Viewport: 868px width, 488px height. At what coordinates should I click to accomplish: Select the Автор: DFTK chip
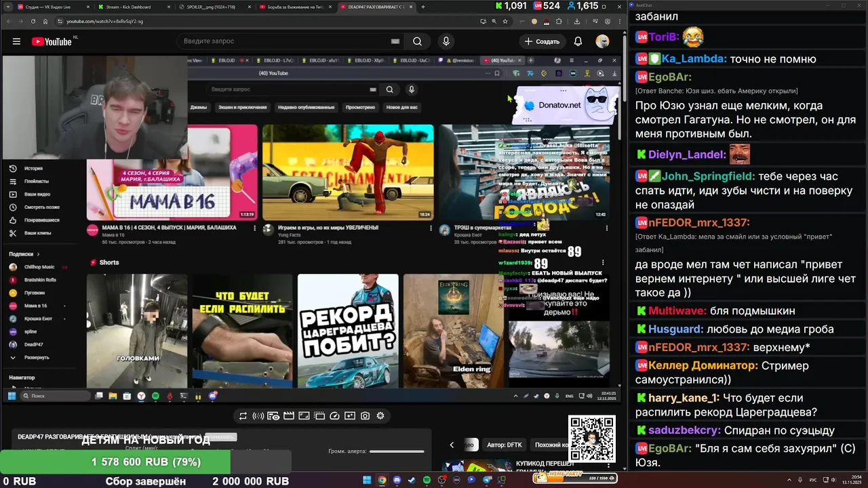[505, 445]
